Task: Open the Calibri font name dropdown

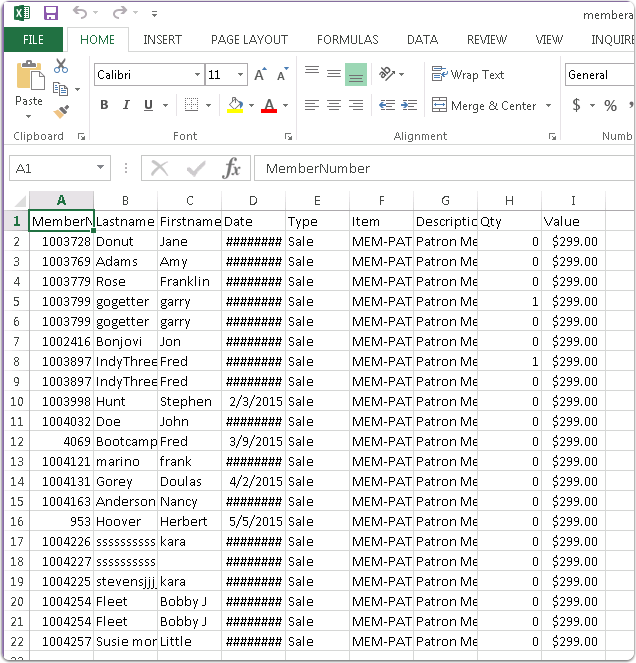Action: pyautogui.click(x=197, y=75)
